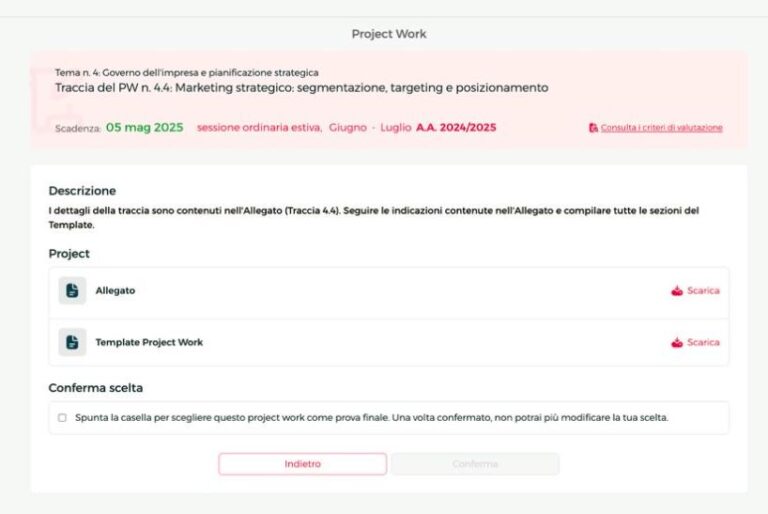Click the sessione ordinaria estiva text
The height and width of the screenshot is (514, 768).
259,128
